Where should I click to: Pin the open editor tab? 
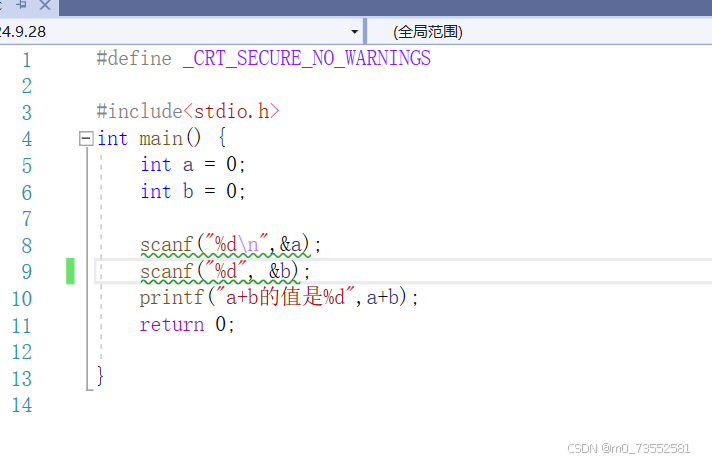click(21, 5)
